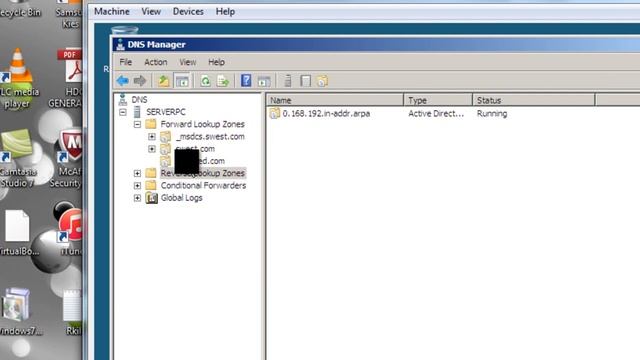Open the DNS Manager Help menu
This screenshot has width=640, height=360.
(216, 62)
